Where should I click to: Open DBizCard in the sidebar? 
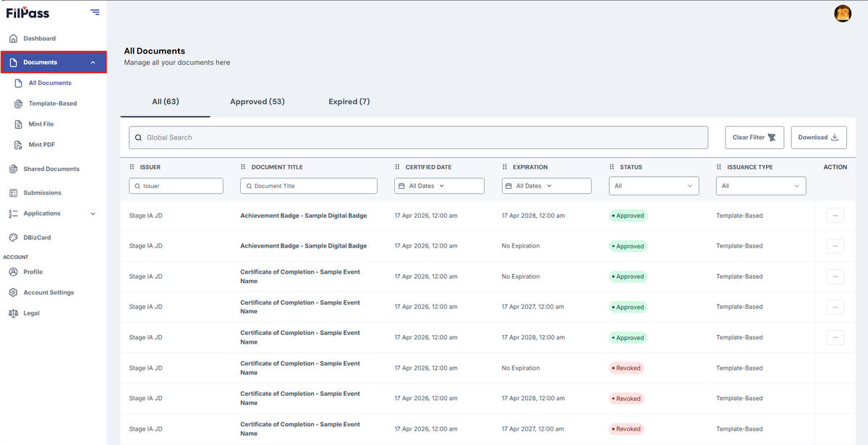pyautogui.click(x=37, y=237)
